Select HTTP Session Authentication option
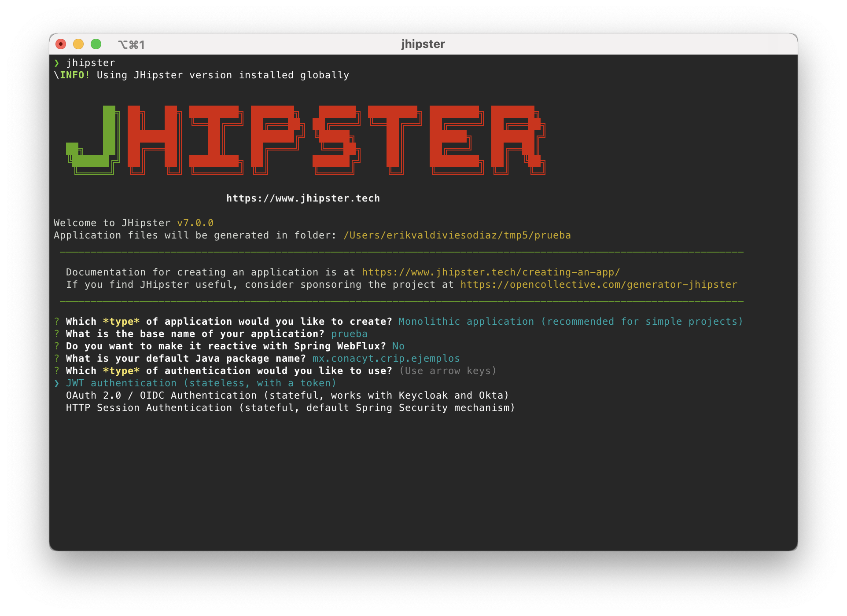The image size is (847, 616). [291, 408]
